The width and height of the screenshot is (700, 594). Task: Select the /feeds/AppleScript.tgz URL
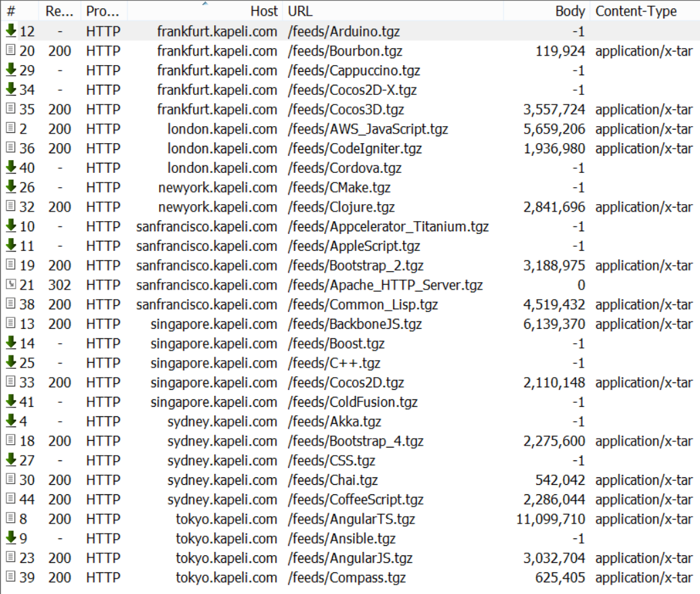coord(354,246)
